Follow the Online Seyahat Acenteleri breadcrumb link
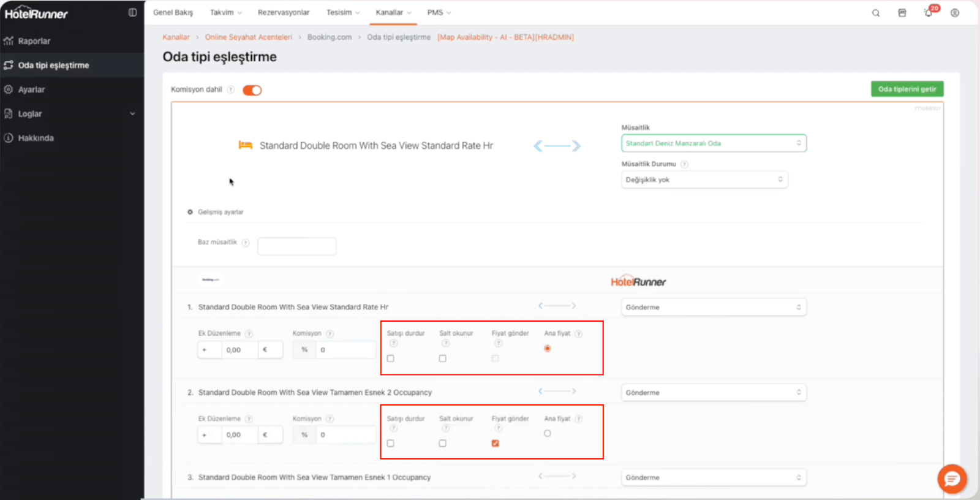 coord(249,37)
